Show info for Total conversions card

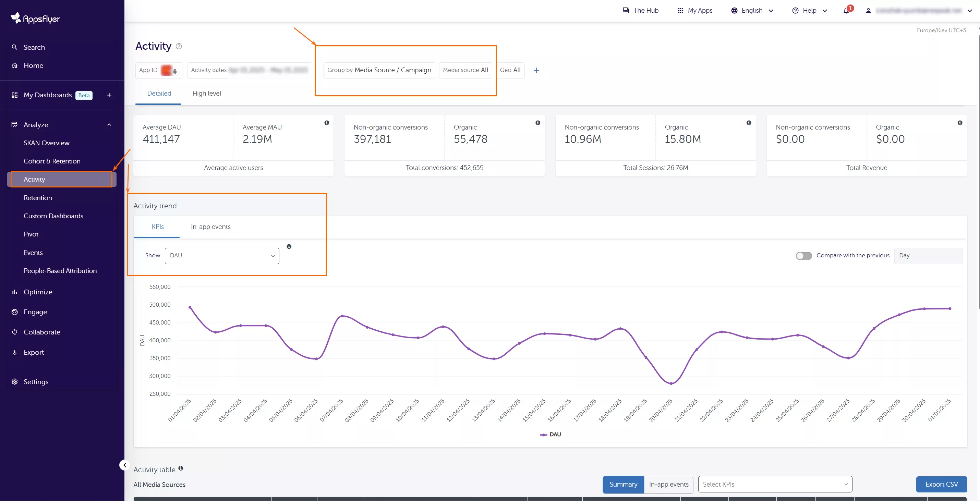click(537, 123)
